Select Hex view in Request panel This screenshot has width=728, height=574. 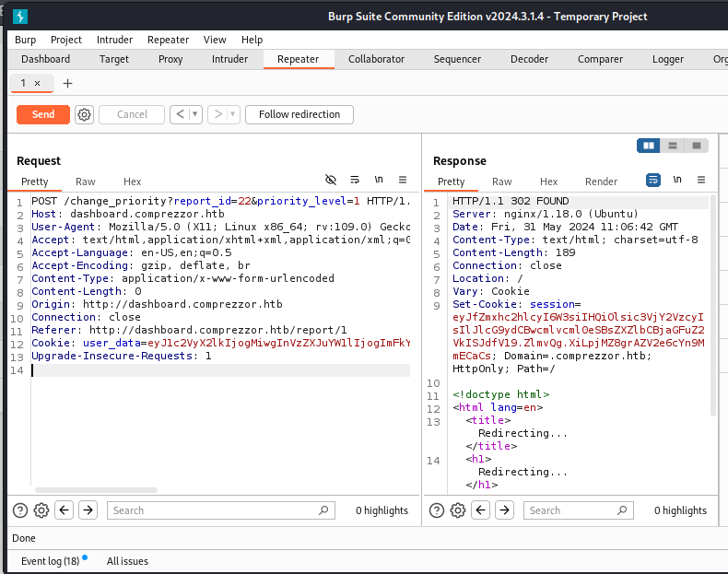point(133,182)
